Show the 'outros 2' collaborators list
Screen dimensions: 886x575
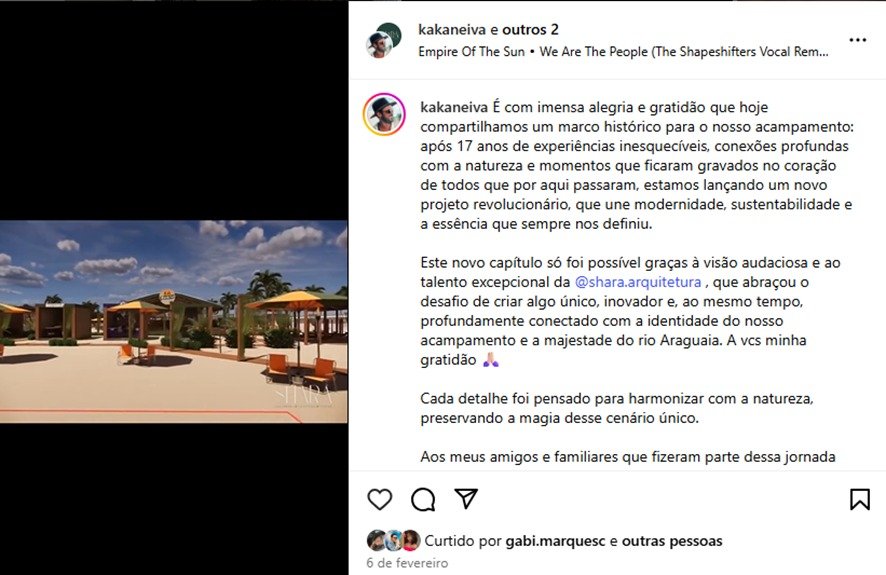[x=530, y=29]
